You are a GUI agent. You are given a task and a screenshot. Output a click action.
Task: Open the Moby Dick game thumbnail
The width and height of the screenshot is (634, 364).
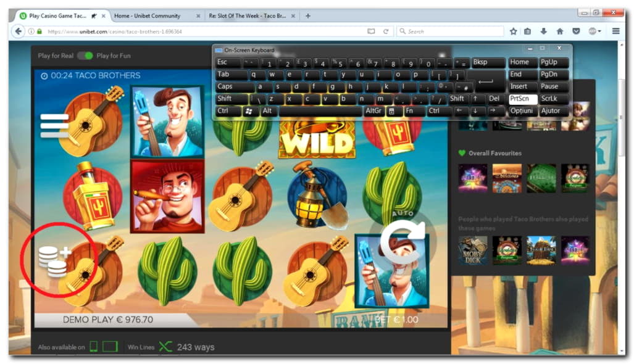[473, 250]
